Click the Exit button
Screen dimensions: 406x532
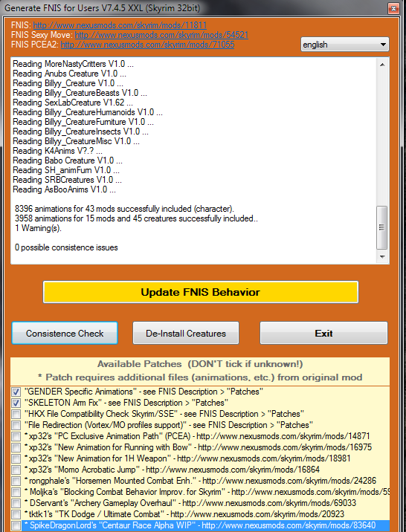point(323,333)
